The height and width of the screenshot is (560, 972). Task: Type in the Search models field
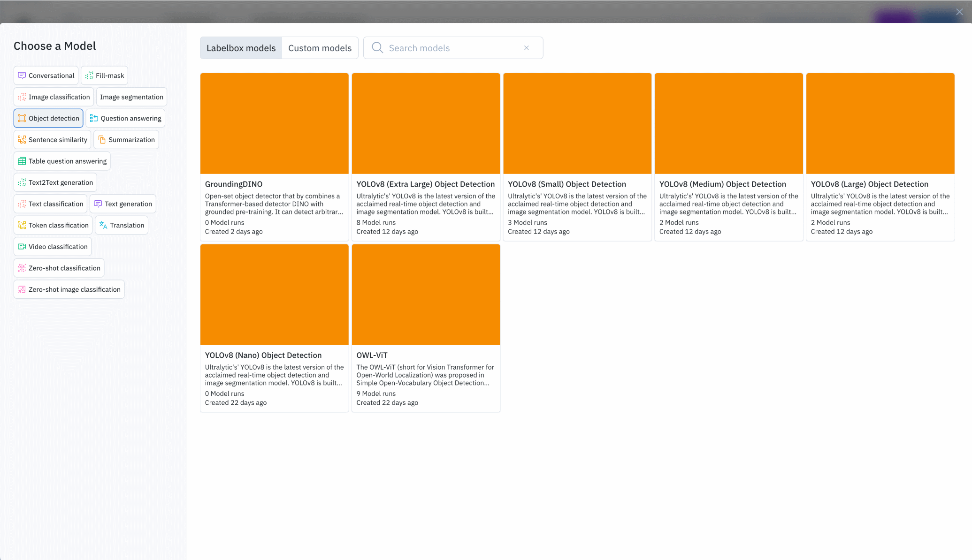pos(451,48)
